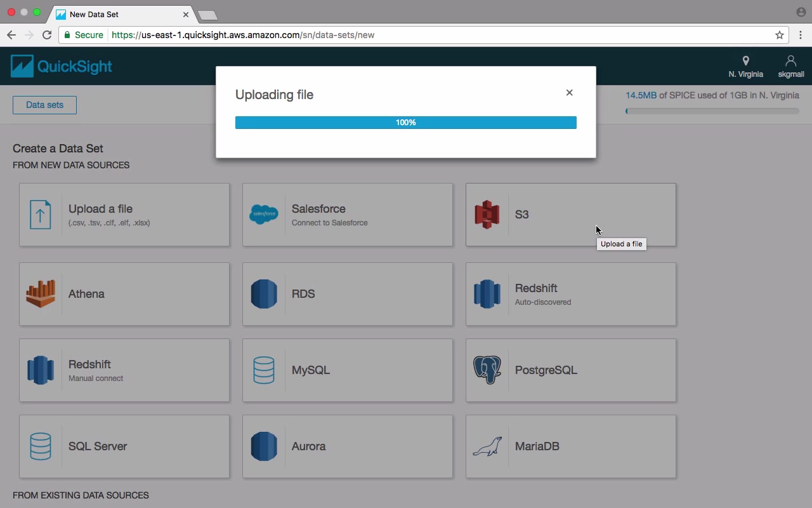The image size is (812, 508).
Task: Click the SPICE capacity usage bar
Action: (x=712, y=111)
